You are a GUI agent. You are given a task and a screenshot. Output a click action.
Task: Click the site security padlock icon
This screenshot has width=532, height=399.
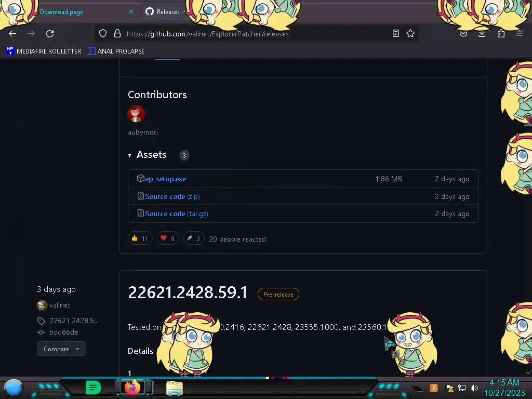117,33
